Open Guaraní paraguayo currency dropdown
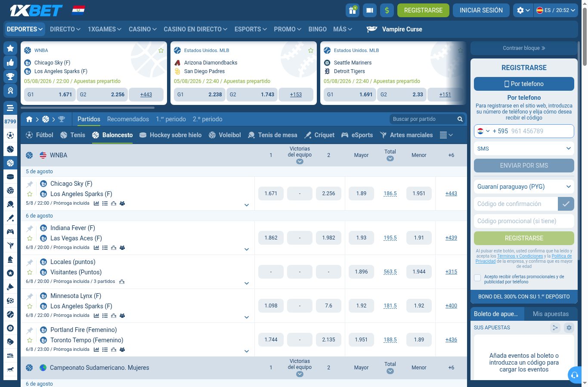588x387 pixels. (524, 187)
